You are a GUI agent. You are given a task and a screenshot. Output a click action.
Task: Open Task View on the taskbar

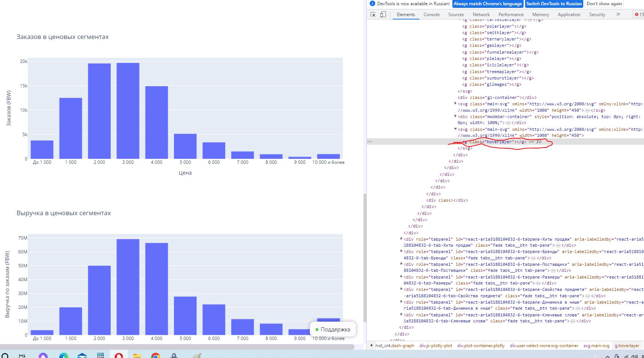point(22,355)
